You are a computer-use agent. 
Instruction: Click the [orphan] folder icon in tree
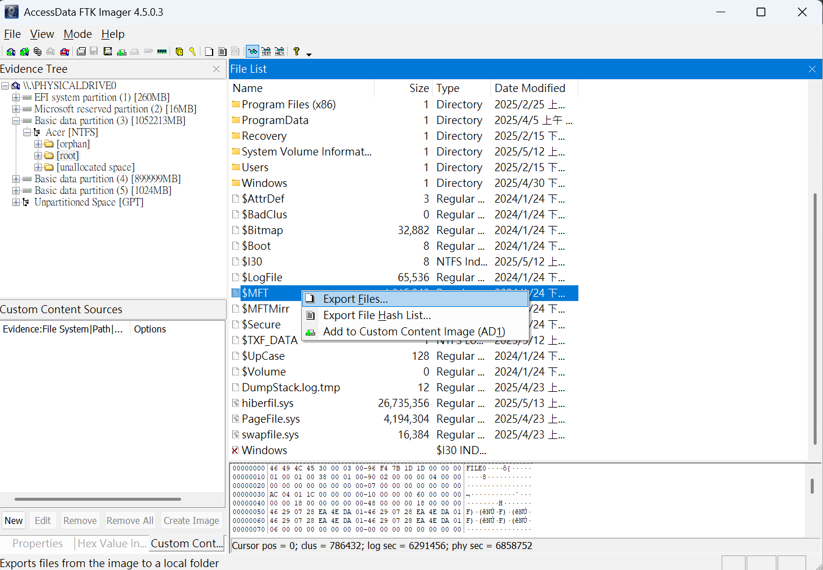49,144
